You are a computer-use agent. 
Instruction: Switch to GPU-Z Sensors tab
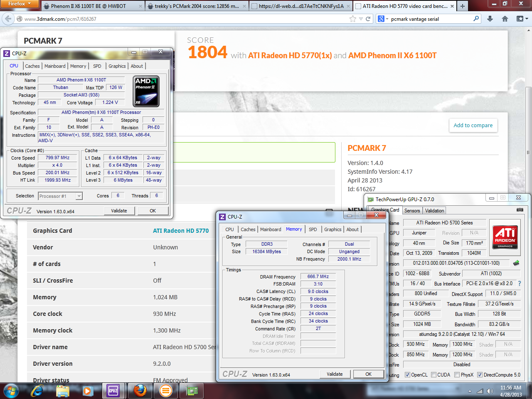pyautogui.click(x=412, y=211)
